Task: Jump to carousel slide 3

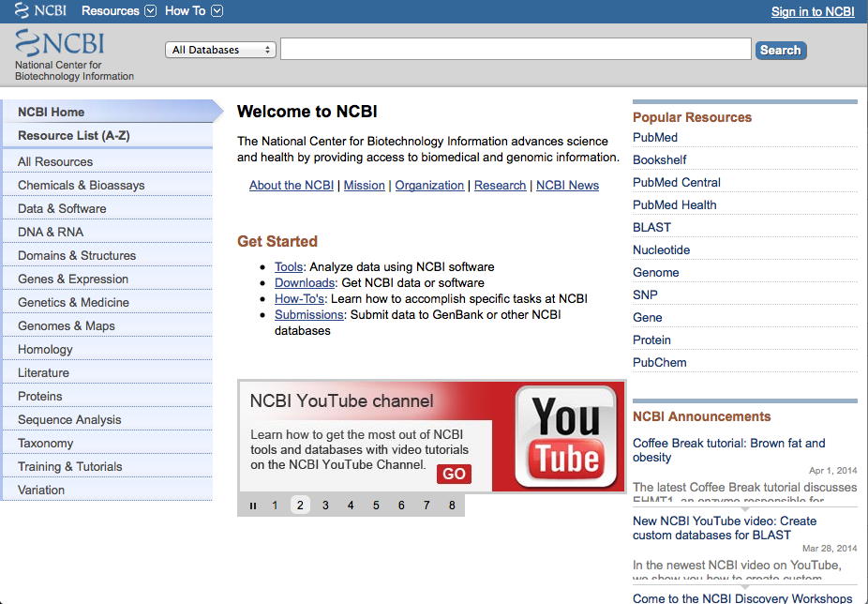Action: (x=325, y=506)
